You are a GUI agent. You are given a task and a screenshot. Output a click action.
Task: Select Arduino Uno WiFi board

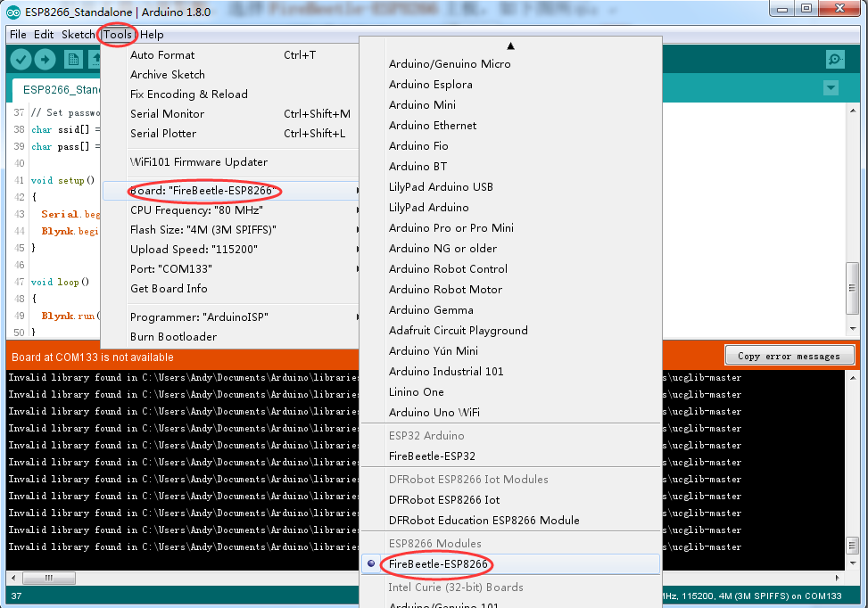click(x=511, y=412)
